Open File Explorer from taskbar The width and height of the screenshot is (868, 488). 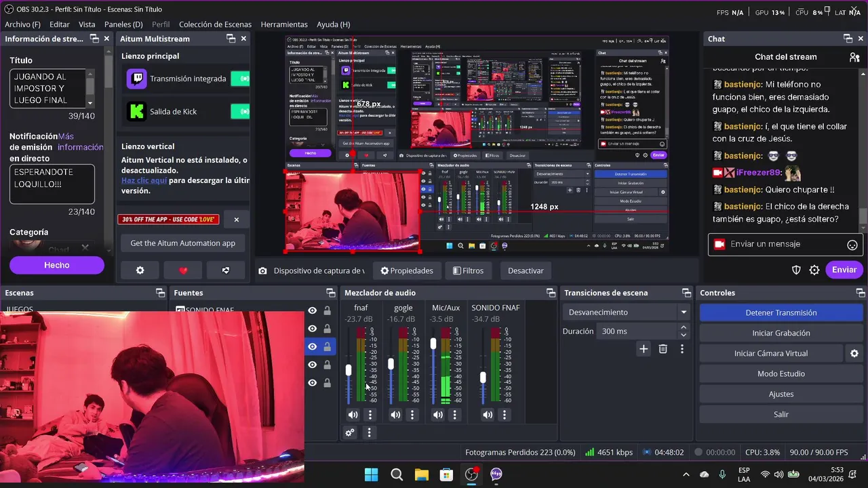[422, 474]
